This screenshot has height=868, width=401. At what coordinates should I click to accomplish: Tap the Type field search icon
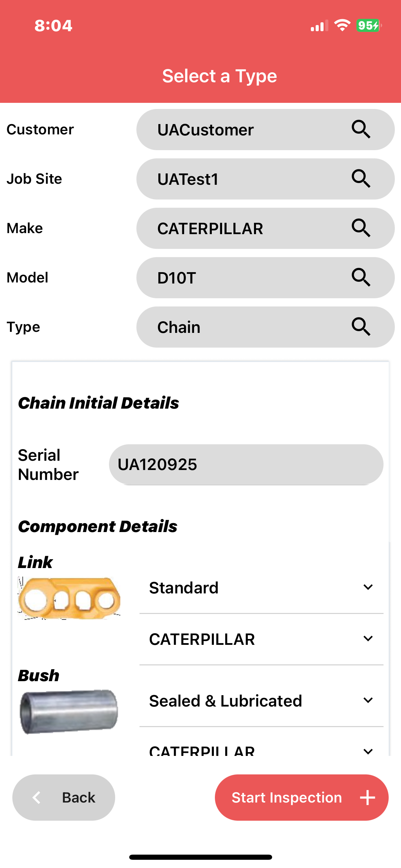361,327
